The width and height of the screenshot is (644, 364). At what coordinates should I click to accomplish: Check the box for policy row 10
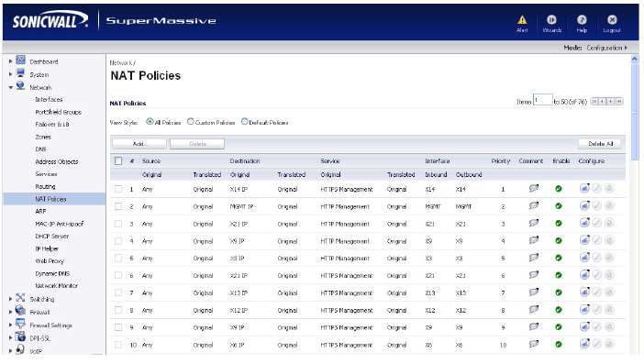tap(118, 345)
